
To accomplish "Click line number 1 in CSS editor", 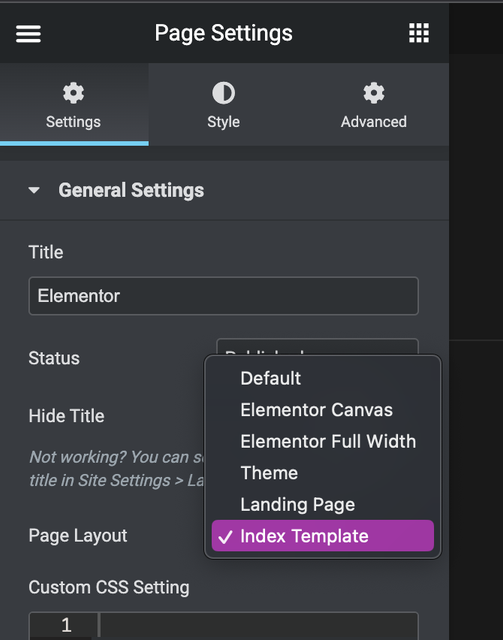I will (66, 625).
